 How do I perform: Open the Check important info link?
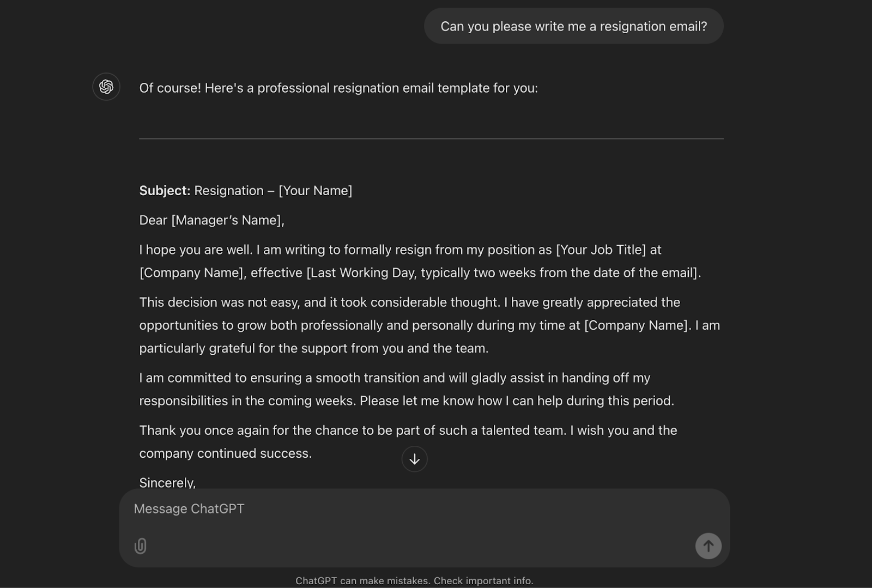(483, 580)
